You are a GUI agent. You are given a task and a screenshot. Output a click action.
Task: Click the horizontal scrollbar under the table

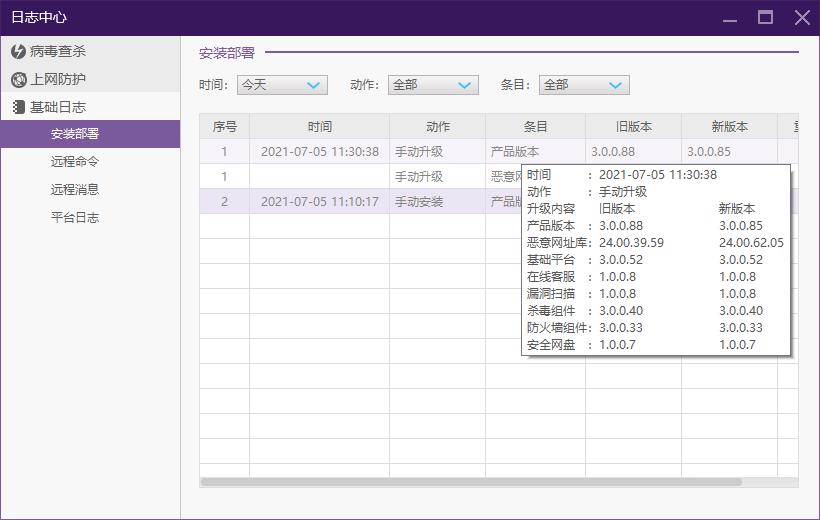coord(471,482)
